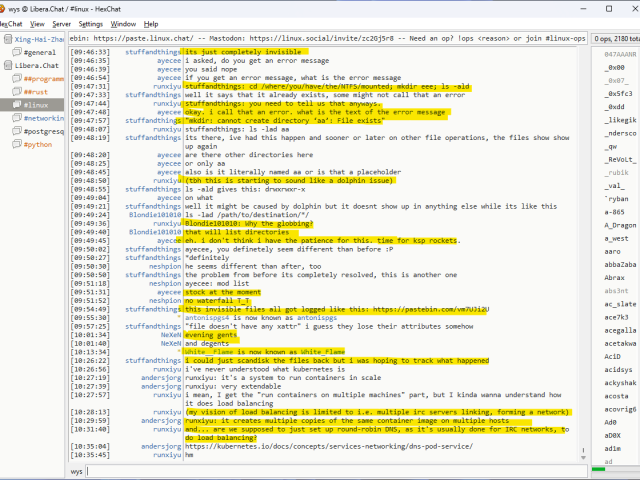Screen dimensions: 640x480
Task: Click the #networking channel icon
Action: point(18,118)
